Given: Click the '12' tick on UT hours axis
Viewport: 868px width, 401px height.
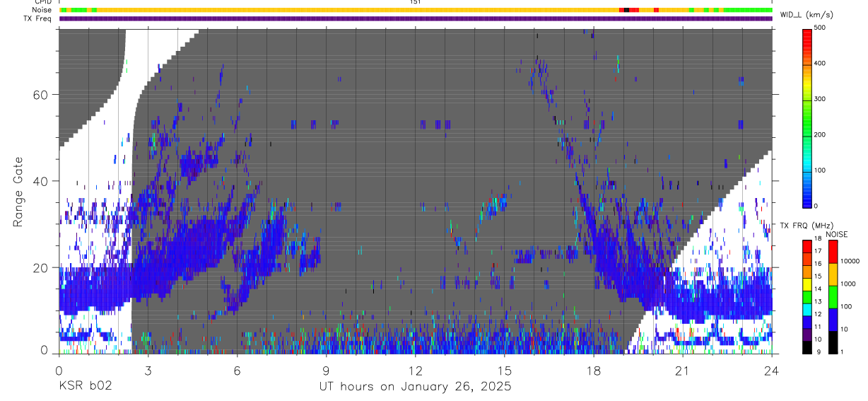Looking at the screenshot, I should coord(416,370).
